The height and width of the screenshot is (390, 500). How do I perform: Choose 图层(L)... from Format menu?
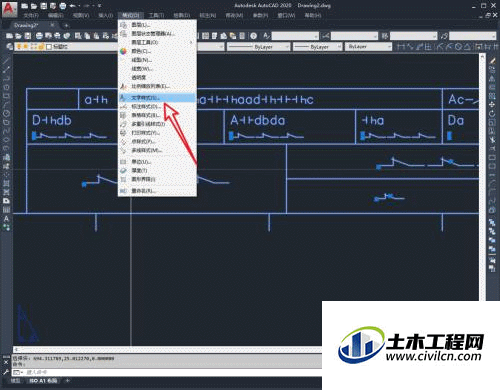157,25
